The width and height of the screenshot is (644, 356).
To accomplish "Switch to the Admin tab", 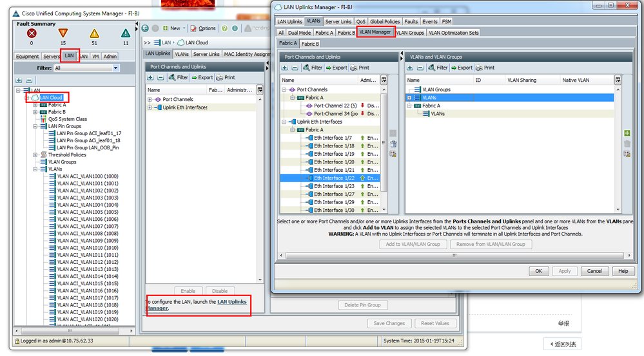I will point(110,56).
